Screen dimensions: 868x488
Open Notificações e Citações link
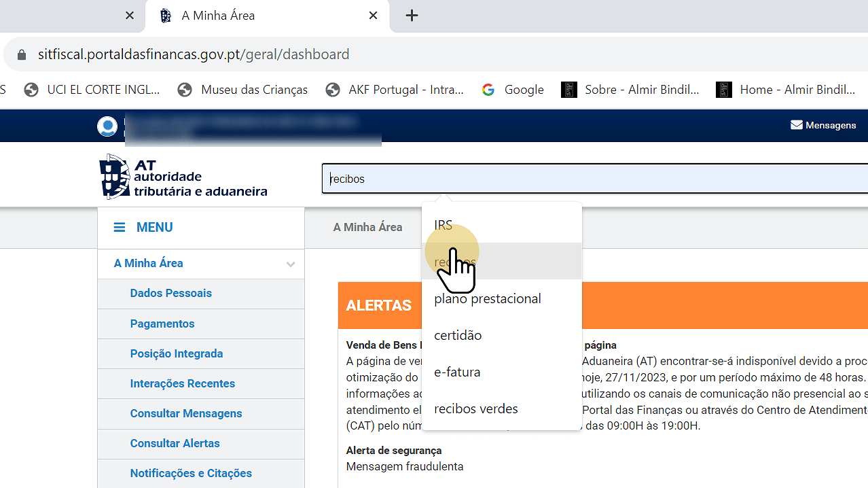(x=191, y=473)
